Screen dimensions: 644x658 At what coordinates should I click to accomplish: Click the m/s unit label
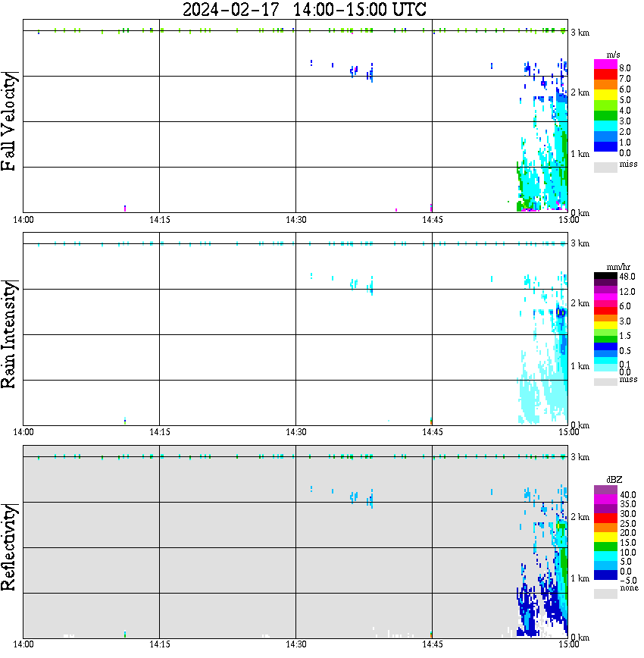tap(613, 55)
